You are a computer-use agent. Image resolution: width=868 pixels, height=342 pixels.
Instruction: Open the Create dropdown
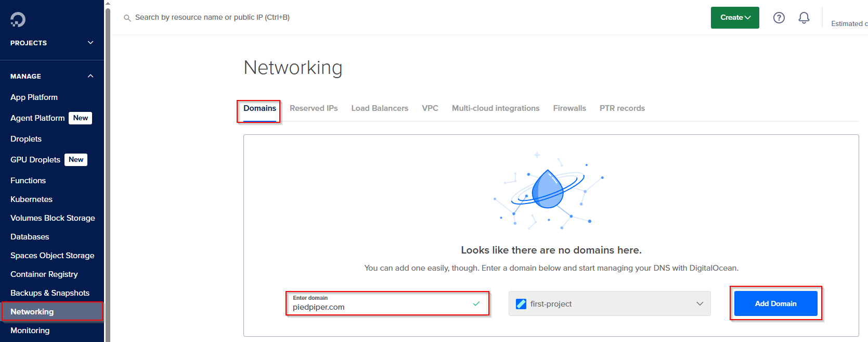point(734,18)
